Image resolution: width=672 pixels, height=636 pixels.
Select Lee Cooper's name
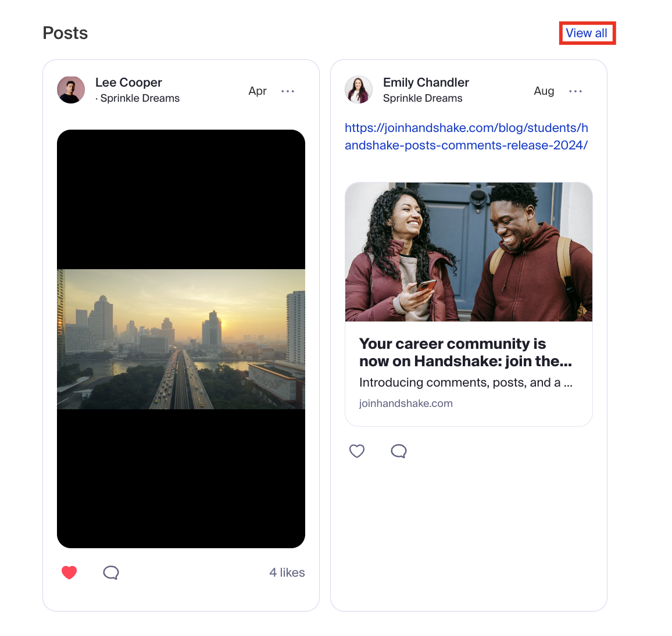tap(128, 83)
